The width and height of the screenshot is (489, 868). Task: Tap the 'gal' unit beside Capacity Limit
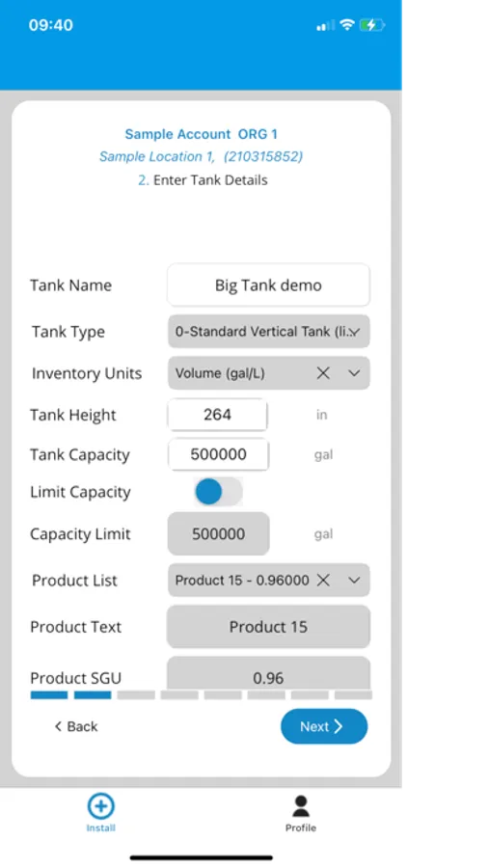[x=323, y=534]
